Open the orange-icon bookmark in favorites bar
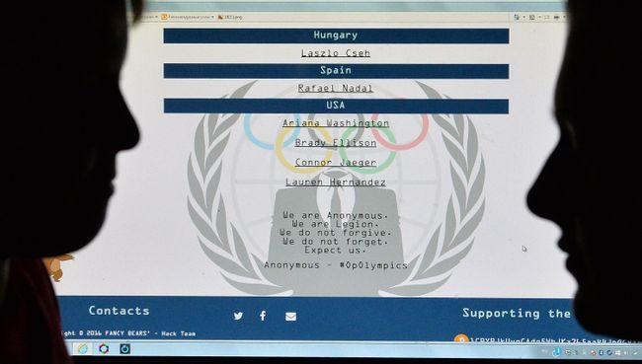This screenshot has height=364, width=642. click(x=188, y=17)
